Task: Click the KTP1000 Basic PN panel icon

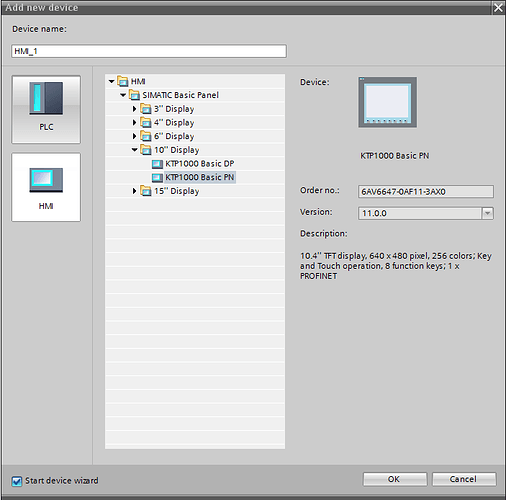Action: [x=157, y=178]
